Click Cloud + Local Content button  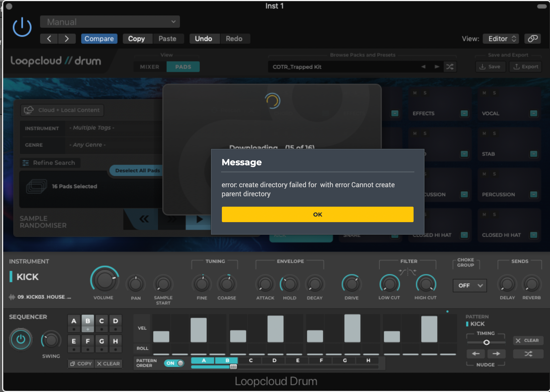[x=62, y=110]
